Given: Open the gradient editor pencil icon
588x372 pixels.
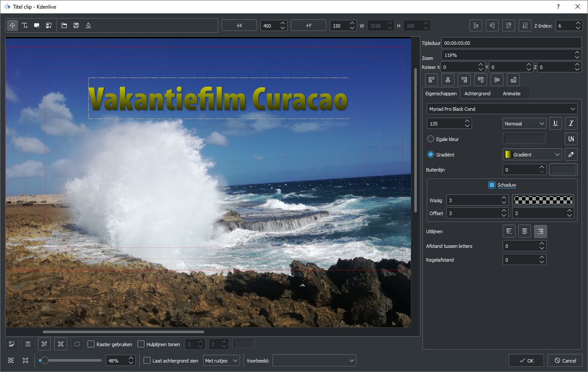Looking at the screenshot, I should 571,154.
